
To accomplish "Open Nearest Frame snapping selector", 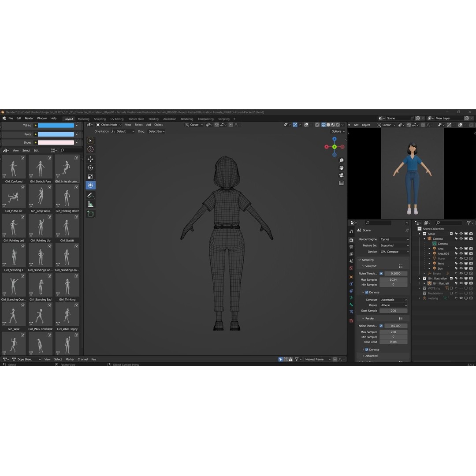I will point(317,360).
